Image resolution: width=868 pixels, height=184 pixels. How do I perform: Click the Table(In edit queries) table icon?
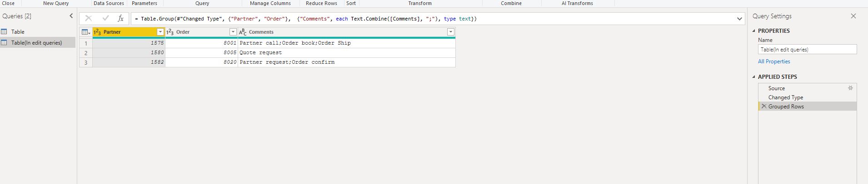[4, 42]
